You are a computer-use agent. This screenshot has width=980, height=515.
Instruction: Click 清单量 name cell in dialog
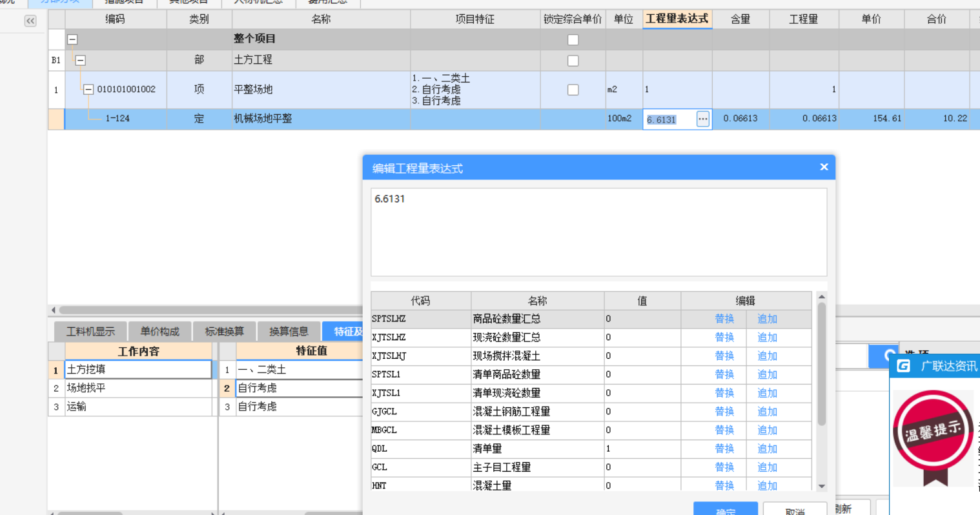(x=537, y=449)
